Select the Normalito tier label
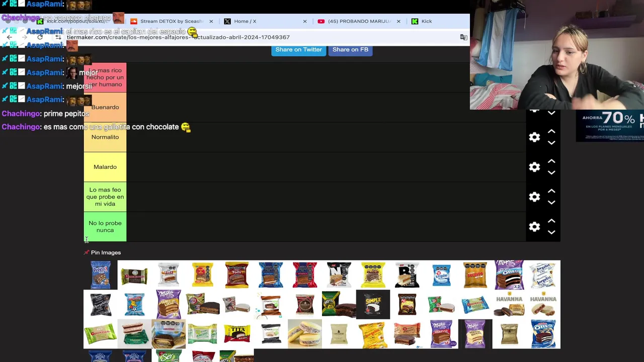This screenshot has height=362, width=644. tap(105, 137)
